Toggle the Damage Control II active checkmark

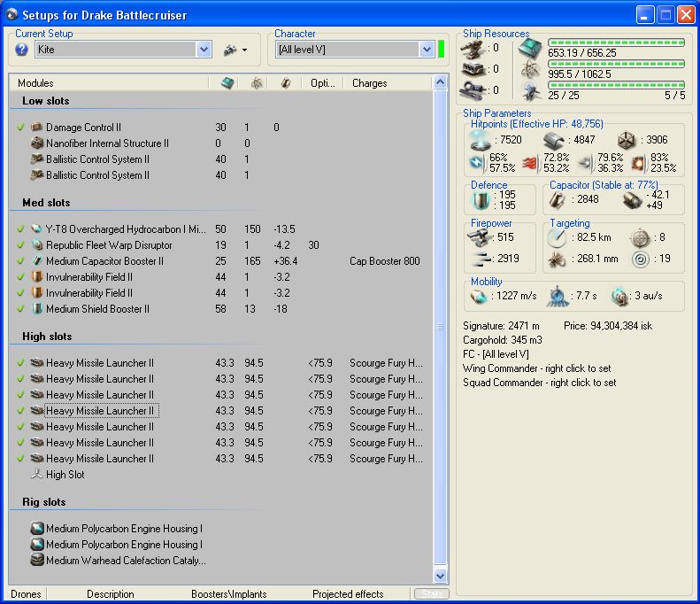pos(20,128)
